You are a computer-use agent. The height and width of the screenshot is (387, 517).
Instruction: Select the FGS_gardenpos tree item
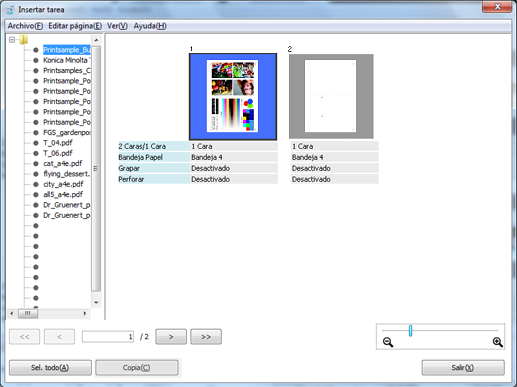click(67, 133)
